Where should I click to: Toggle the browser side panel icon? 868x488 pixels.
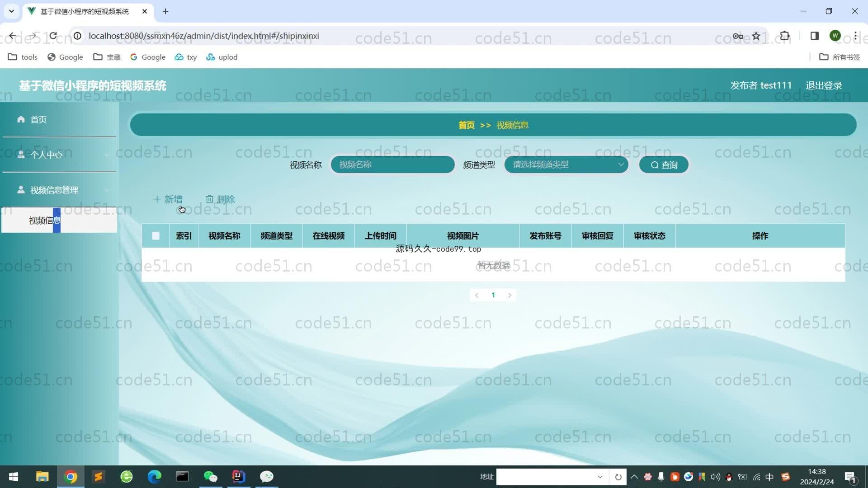point(815,36)
